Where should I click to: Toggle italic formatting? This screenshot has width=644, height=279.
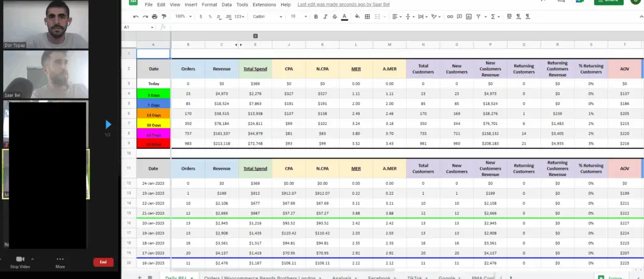click(325, 16)
